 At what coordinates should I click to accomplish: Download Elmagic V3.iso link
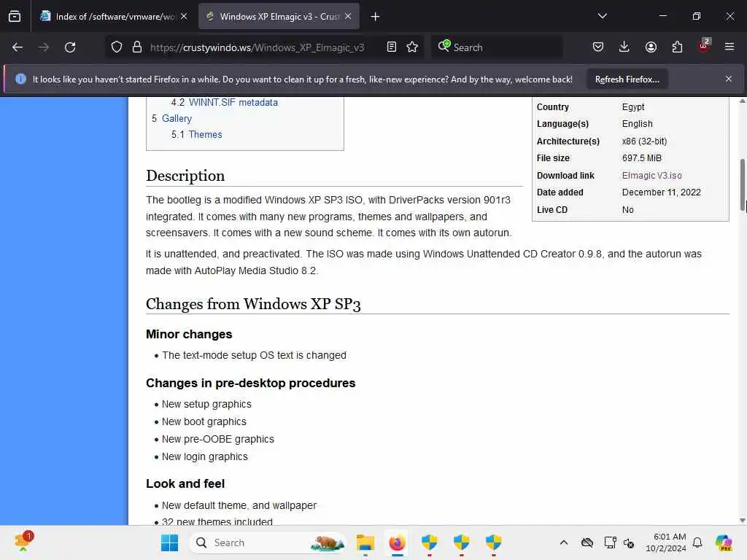tap(651, 176)
